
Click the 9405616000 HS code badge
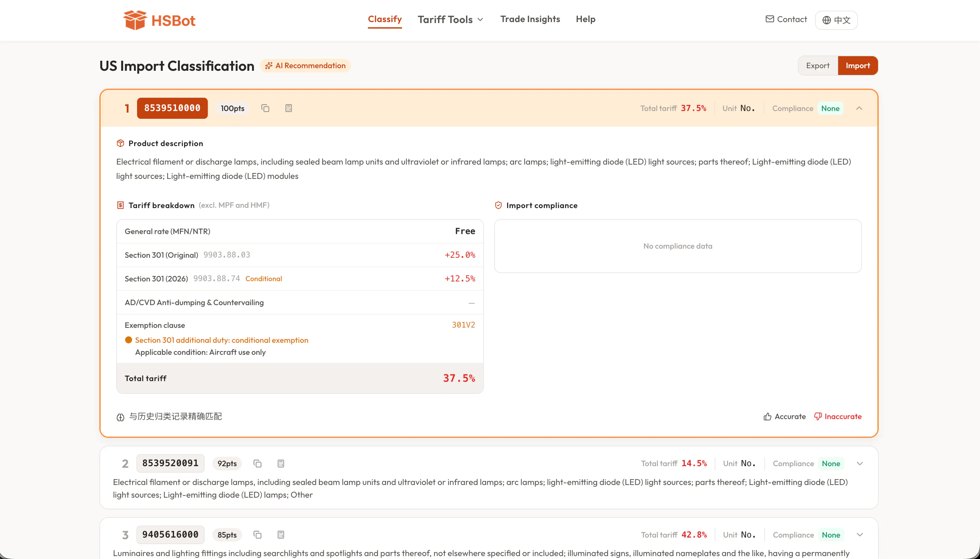pyautogui.click(x=170, y=535)
